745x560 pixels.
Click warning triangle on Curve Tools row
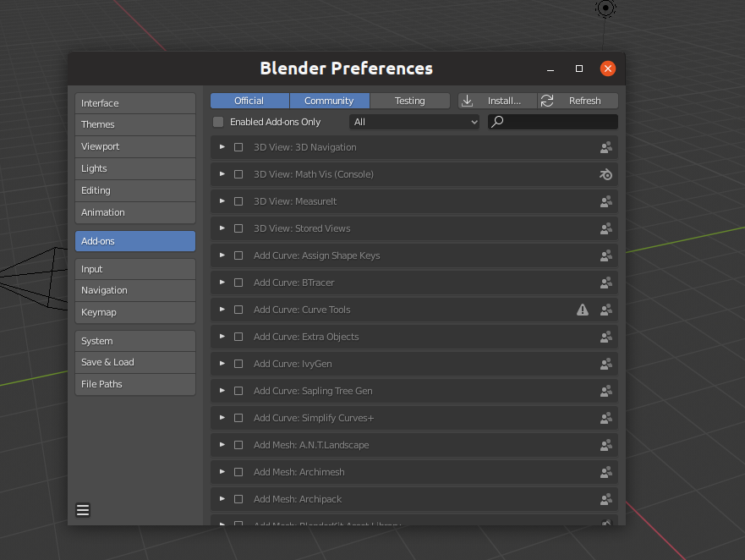click(583, 310)
